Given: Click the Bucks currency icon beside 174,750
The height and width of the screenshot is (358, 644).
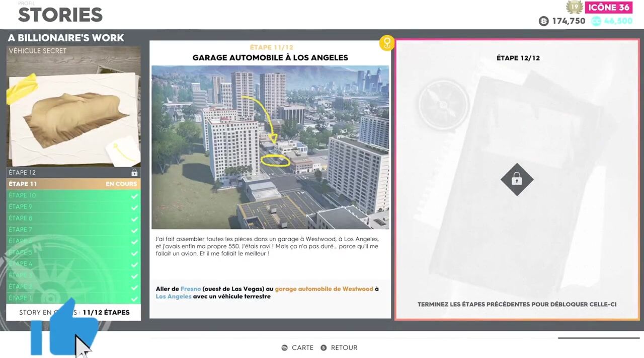Looking at the screenshot, I should pos(543,21).
